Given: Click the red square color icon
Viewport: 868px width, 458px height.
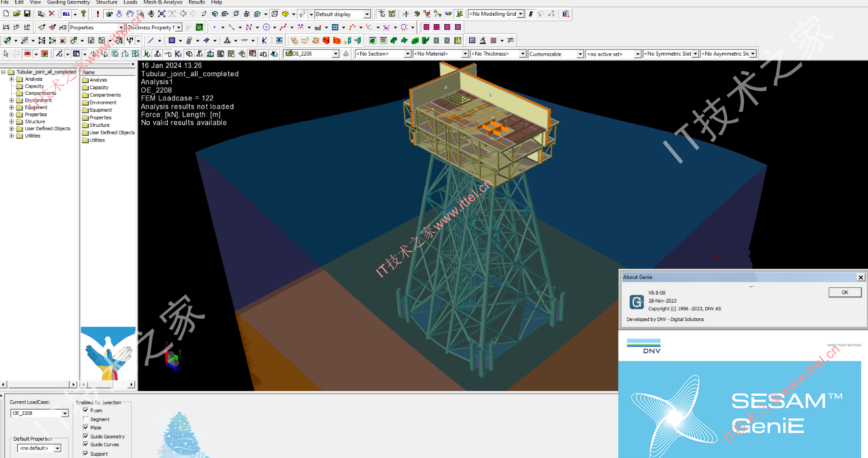Looking at the screenshot, I should (493, 40).
